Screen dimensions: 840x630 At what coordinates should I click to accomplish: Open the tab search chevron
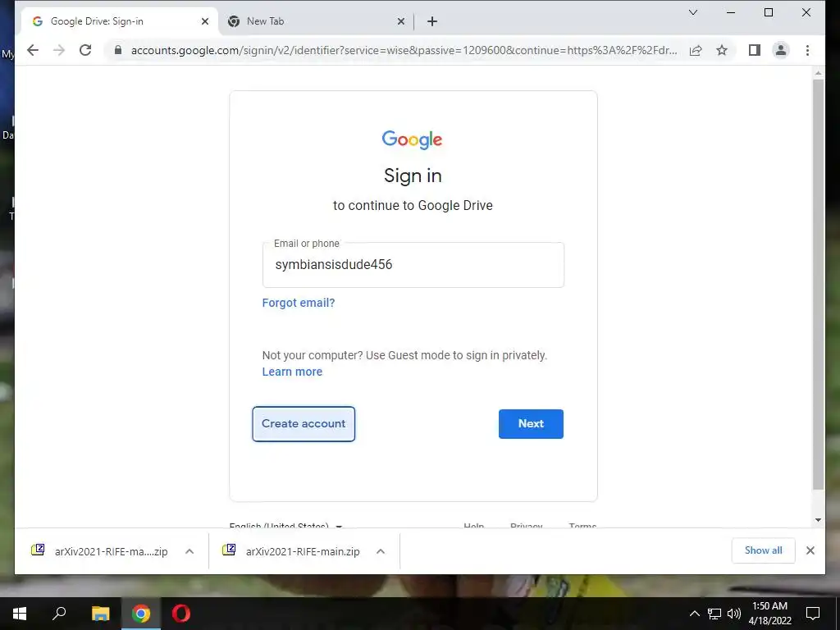[x=692, y=12]
